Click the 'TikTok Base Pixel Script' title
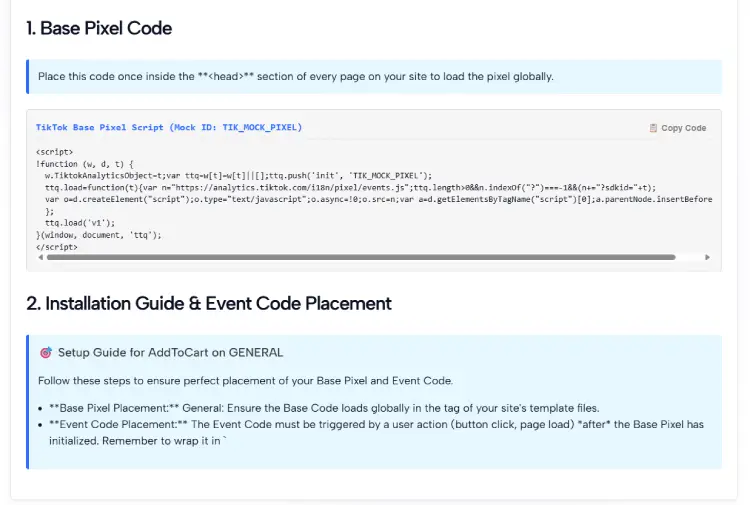The width and height of the screenshot is (750, 505). pyautogui.click(x=169, y=127)
